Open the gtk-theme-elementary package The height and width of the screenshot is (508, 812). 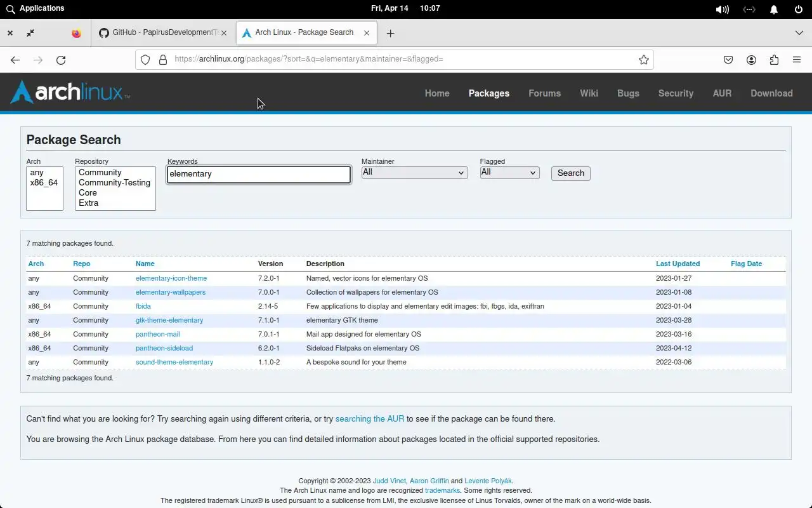click(169, 320)
